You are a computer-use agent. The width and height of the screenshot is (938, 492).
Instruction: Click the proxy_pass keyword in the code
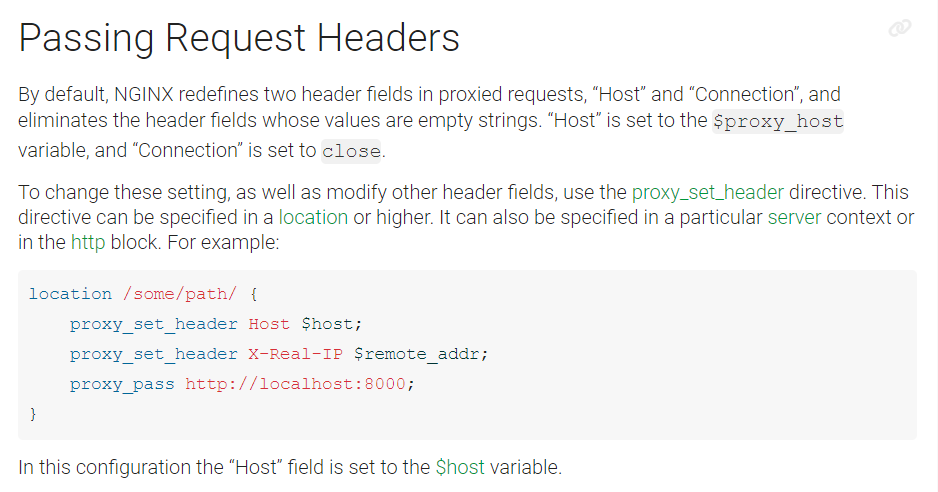tap(122, 384)
